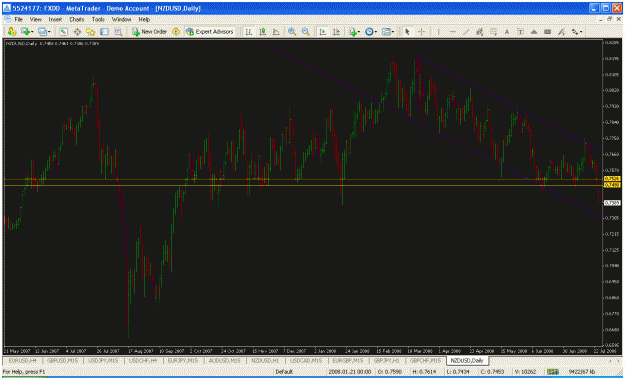Open the File menu

[18, 19]
